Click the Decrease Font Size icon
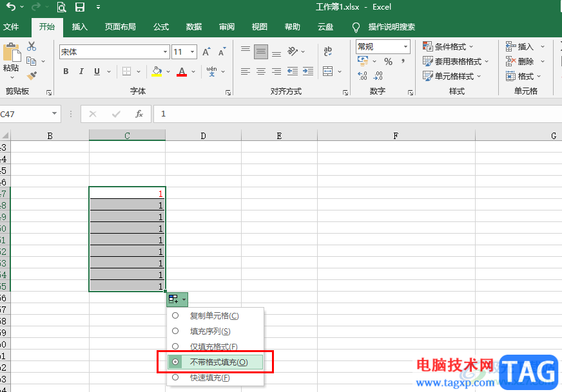562x392 pixels. (222, 52)
